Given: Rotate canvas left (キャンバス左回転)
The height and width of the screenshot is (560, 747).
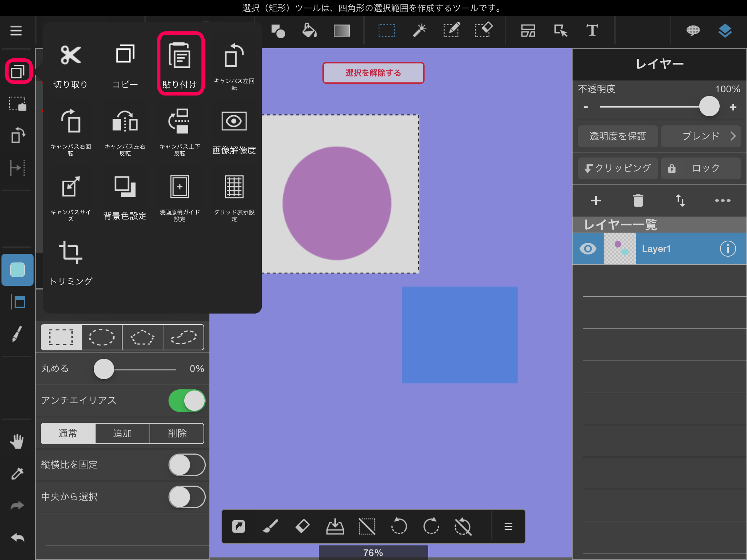Looking at the screenshot, I should point(234,66).
